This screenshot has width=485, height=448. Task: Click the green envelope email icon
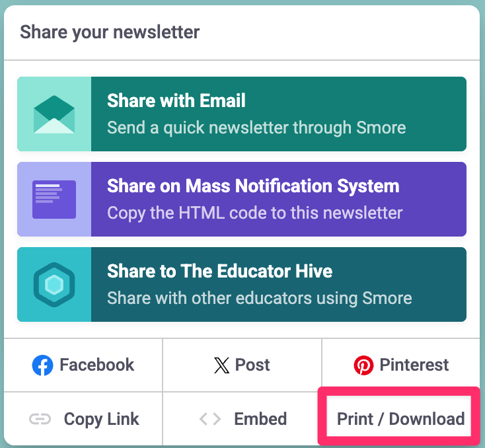54,114
